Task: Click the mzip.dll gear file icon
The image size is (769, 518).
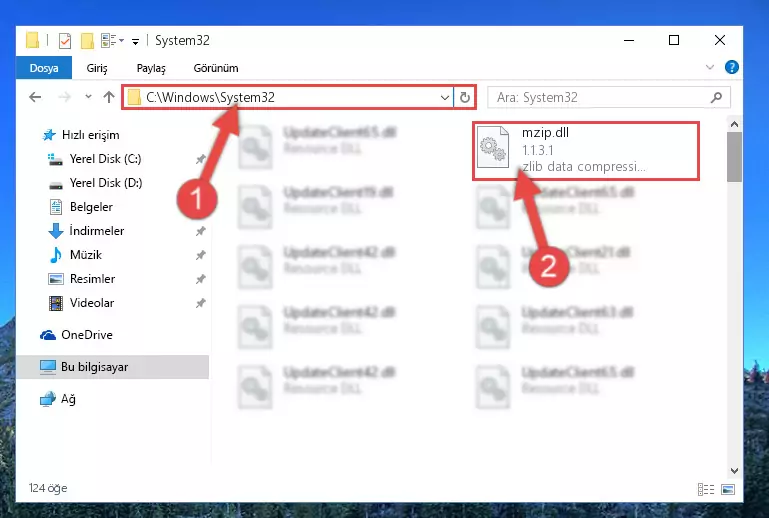Action: 493,147
